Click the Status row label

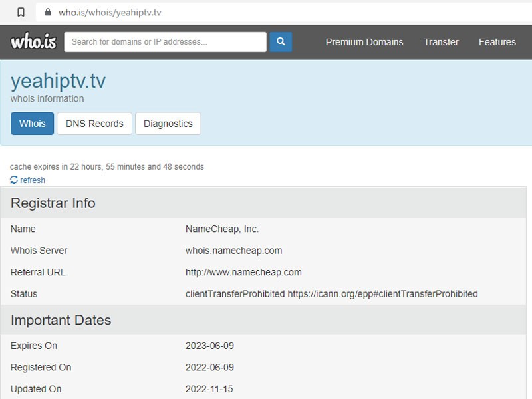pos(24,294)
